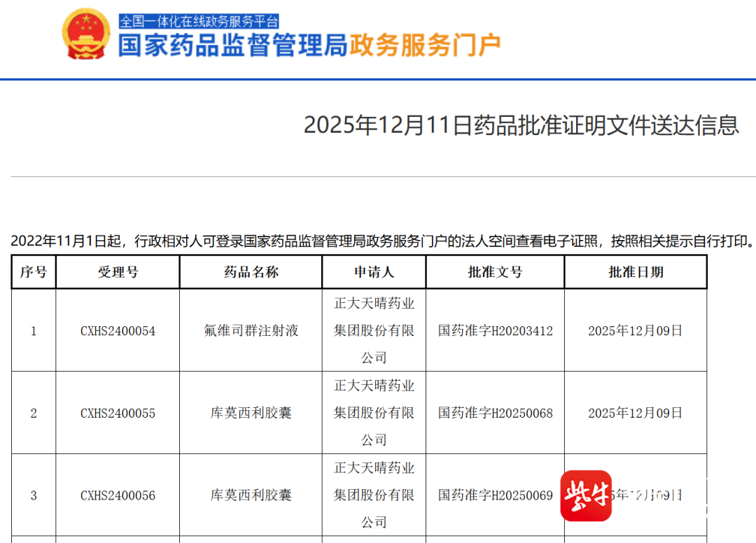Select the 批准文号 column header
The image size is (756, 543).
[x=495, y=272]
